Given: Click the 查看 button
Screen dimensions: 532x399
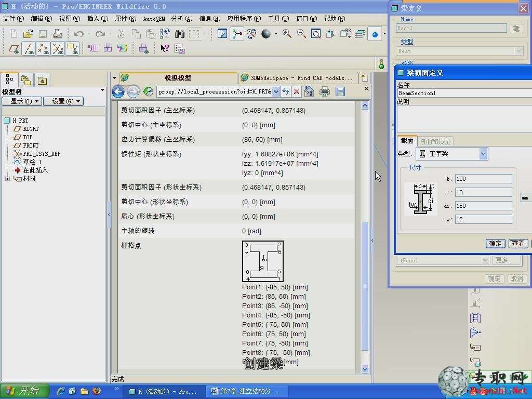Looking at the screenshot, I should point(518,243).
